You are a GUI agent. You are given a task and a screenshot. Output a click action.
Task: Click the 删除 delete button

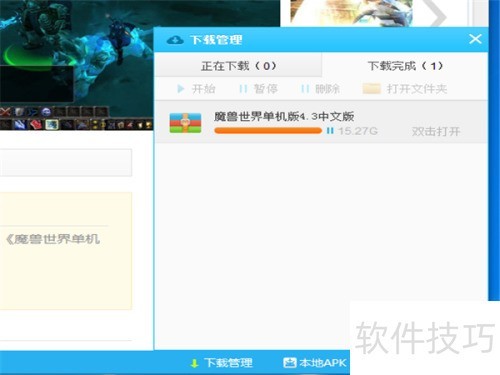click(320, 89)
